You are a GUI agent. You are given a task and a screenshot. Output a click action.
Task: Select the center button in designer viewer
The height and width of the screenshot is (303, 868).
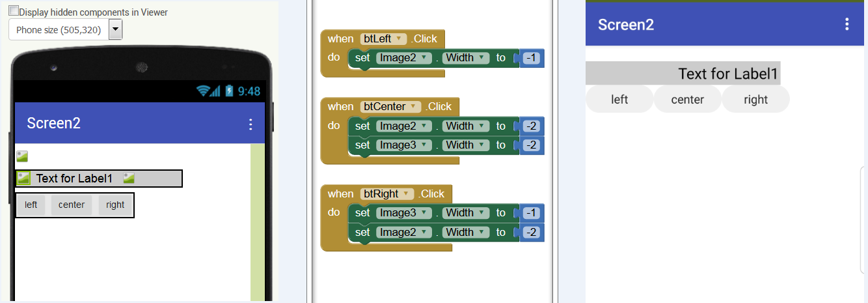[72, 205]
